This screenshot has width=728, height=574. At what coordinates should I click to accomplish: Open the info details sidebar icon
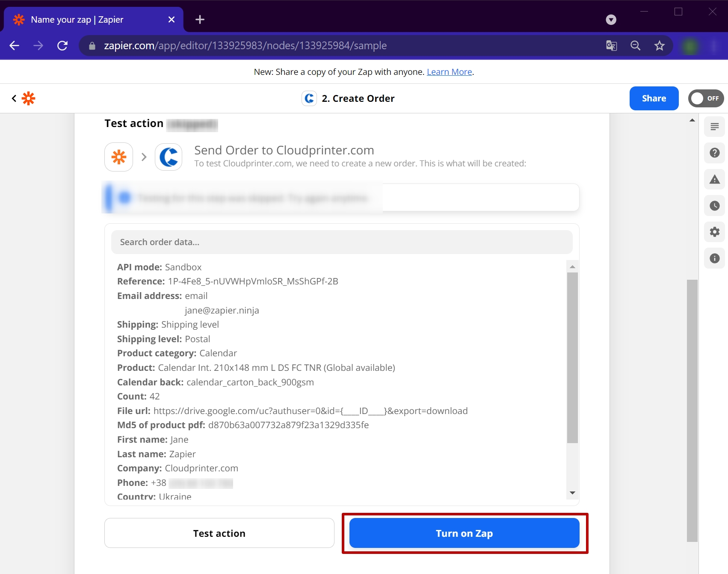pos(714,258)
